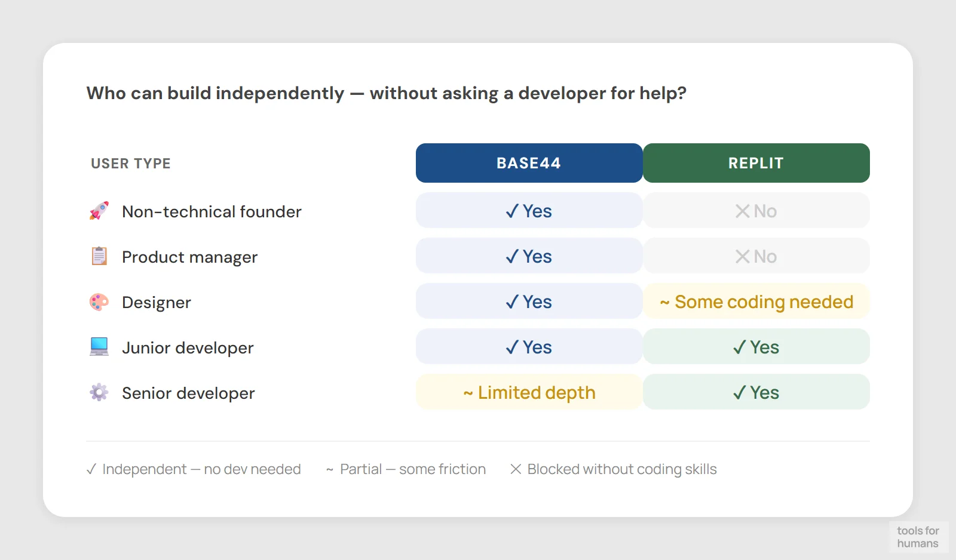Click the tools for humans watermark
Viewport: 956px width, 560px height.
918,537
